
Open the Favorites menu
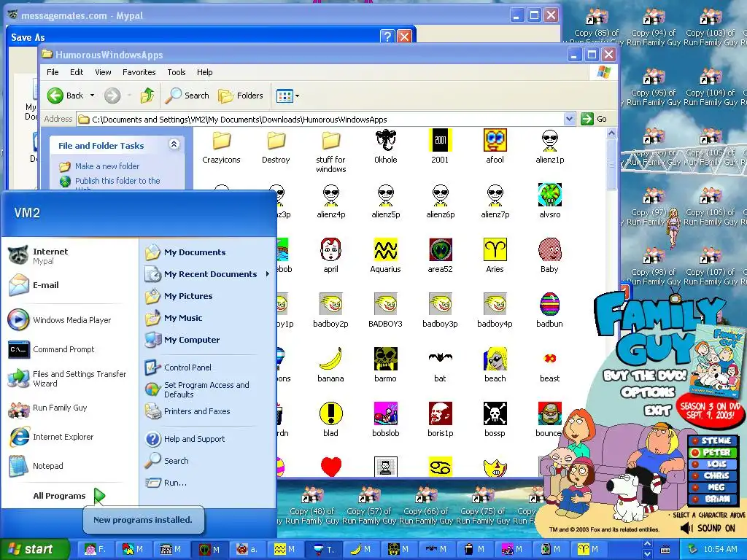coord(139,72)
